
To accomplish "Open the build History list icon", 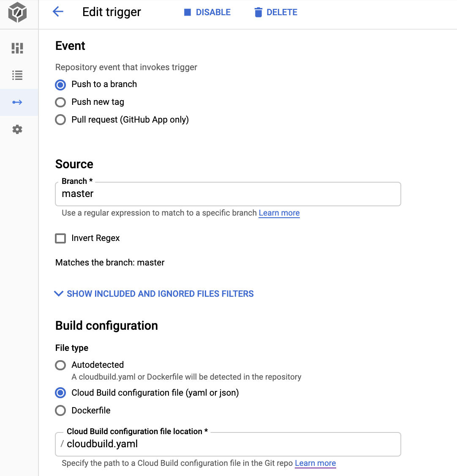I will click(x=17, y=75).
